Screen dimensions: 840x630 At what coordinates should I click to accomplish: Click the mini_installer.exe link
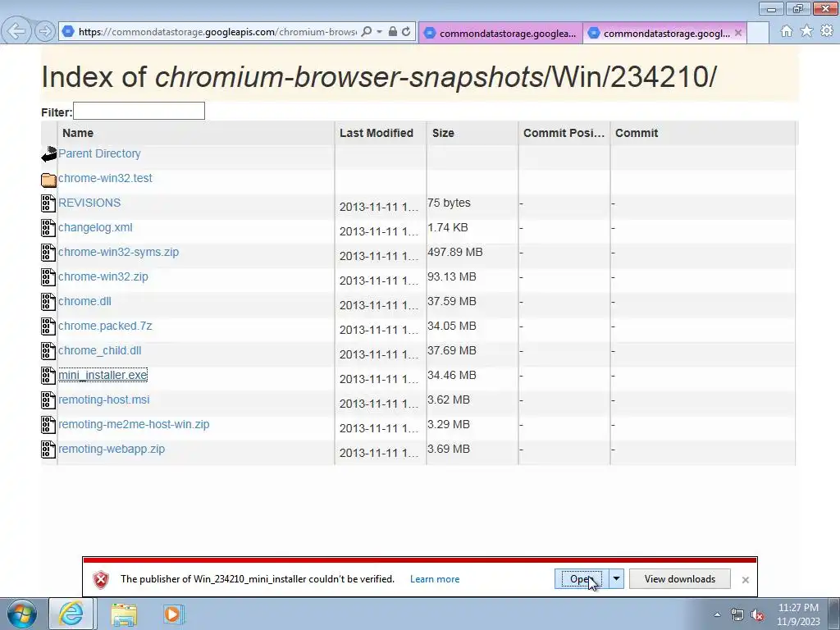[103, 376]
